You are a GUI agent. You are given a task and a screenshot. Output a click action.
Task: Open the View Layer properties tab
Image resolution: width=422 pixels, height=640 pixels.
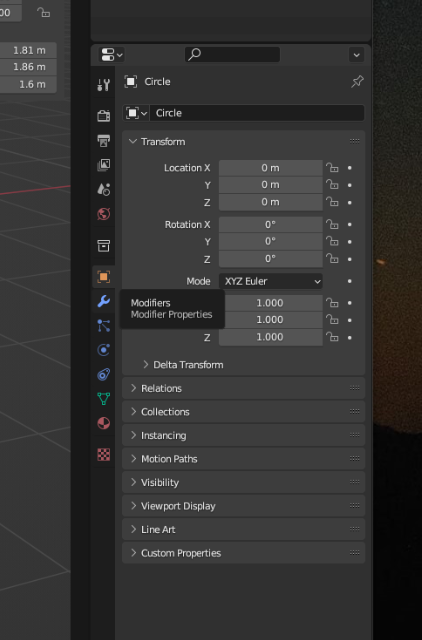(x=104, y=165)
